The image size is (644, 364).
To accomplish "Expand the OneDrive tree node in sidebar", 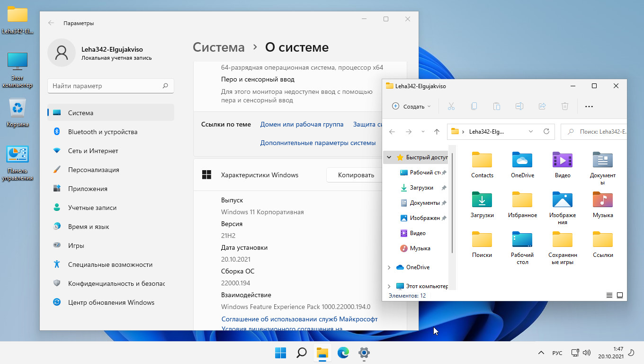I will 389,267.
